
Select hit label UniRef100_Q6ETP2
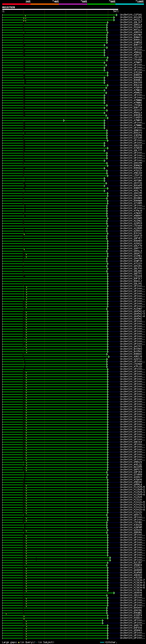[x=131, y=273]
